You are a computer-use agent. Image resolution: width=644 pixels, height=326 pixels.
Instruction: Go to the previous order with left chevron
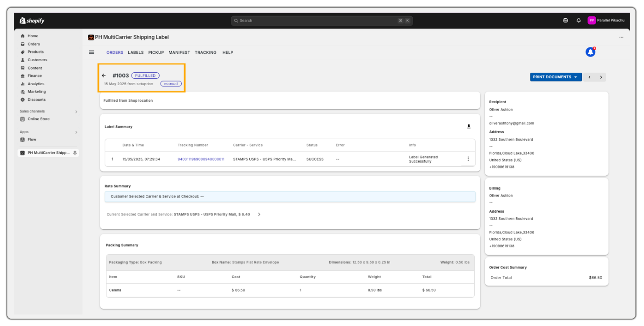point(589,77)
